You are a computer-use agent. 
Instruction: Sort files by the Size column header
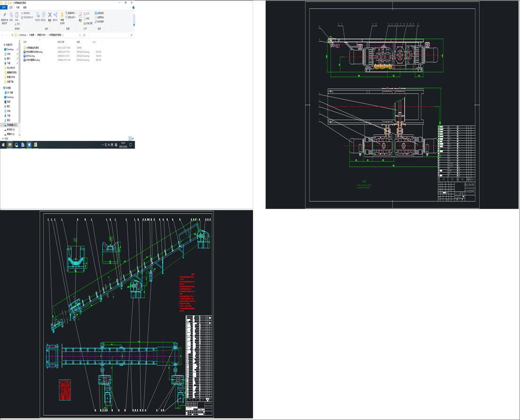point(94,42)
